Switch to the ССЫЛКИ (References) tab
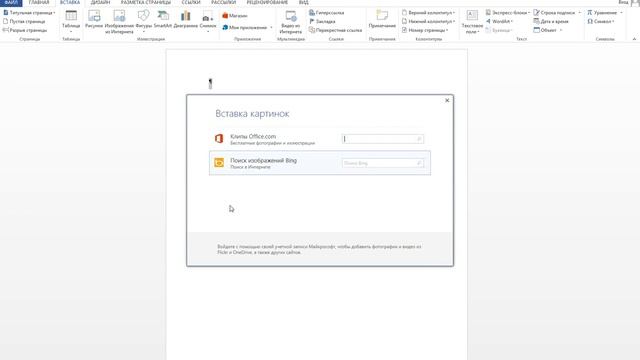The width and height of the screenshot is (640, 360). (191, 2)
